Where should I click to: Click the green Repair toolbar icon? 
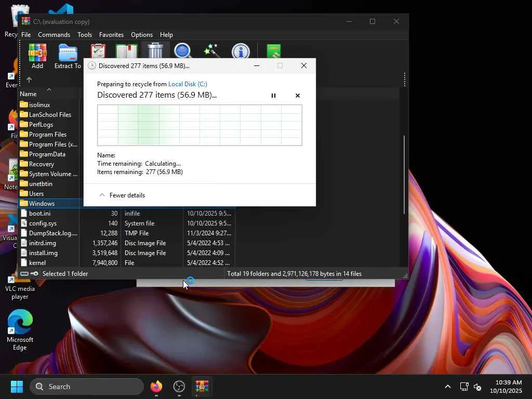[273, 51]
